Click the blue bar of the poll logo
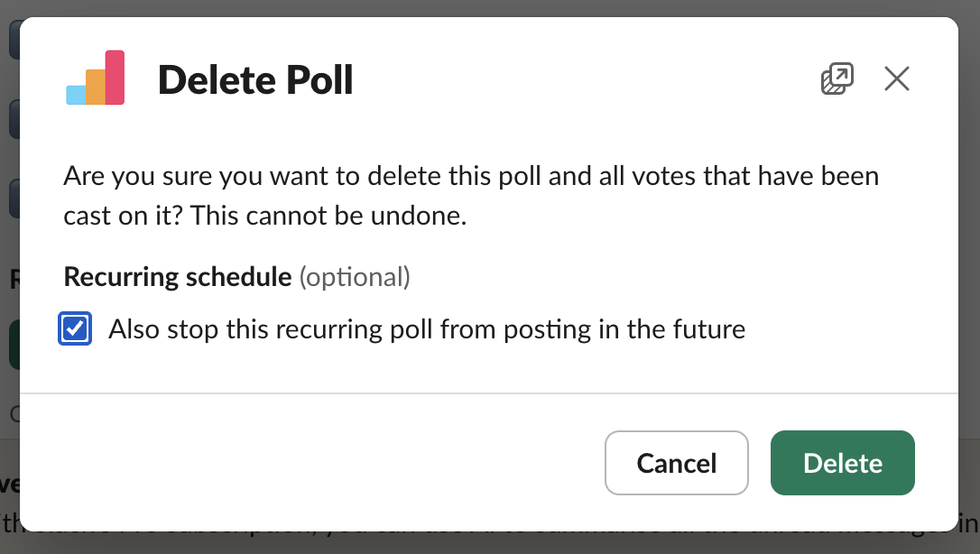 [76, 95]
